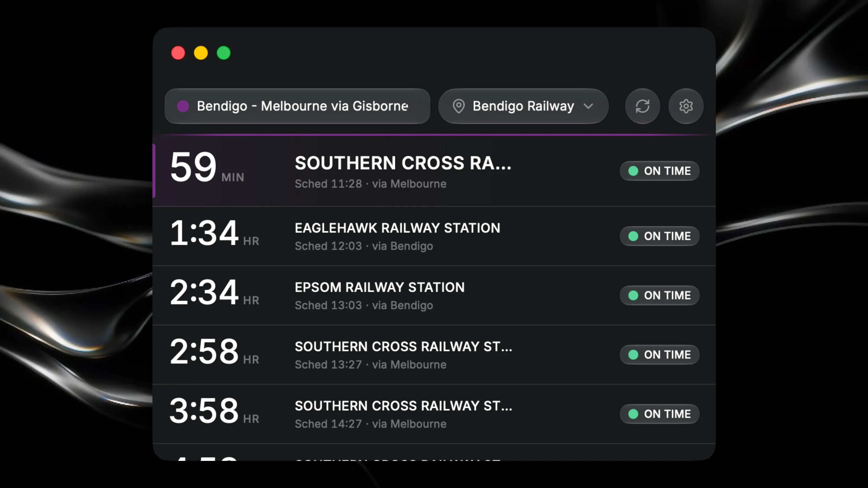Select the EAGLEHAWK RAILWAY STATION departure

[434, 236]
